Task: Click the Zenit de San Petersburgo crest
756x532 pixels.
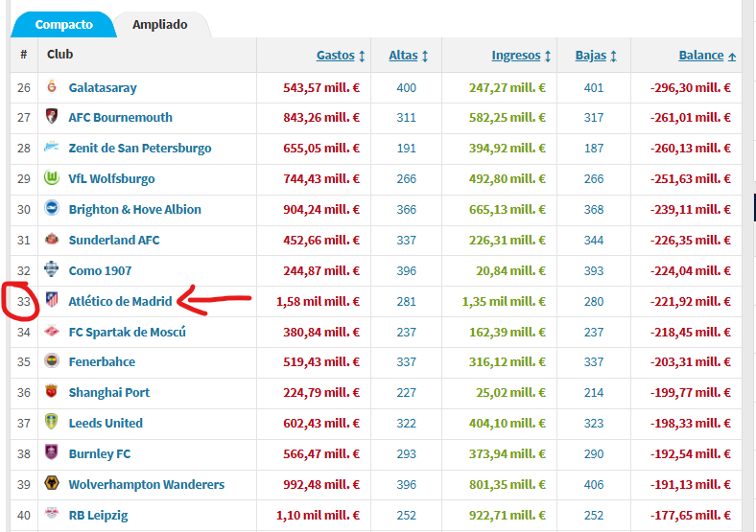Action: tap(52, 147)
